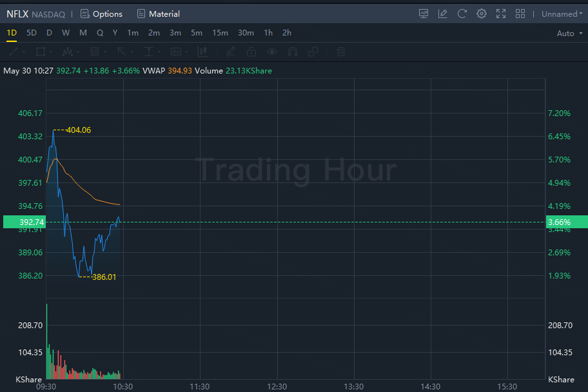Toggle drawings visibility eye icon
Image resolution: width=588 pixels, height=392 pixels.
click(272, 52)
